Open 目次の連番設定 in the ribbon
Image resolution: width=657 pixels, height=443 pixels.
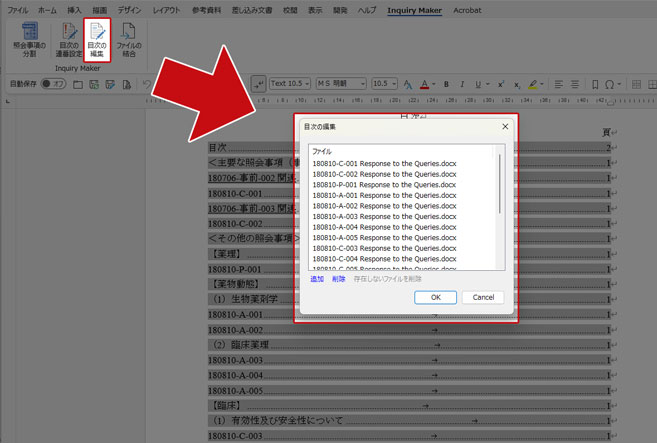click(68, 41)
